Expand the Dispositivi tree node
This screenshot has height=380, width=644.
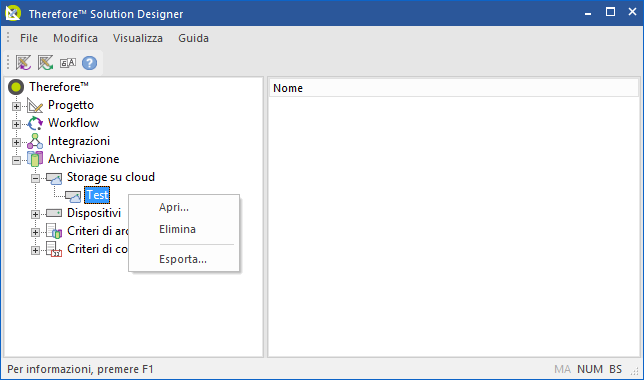(35, 214)
